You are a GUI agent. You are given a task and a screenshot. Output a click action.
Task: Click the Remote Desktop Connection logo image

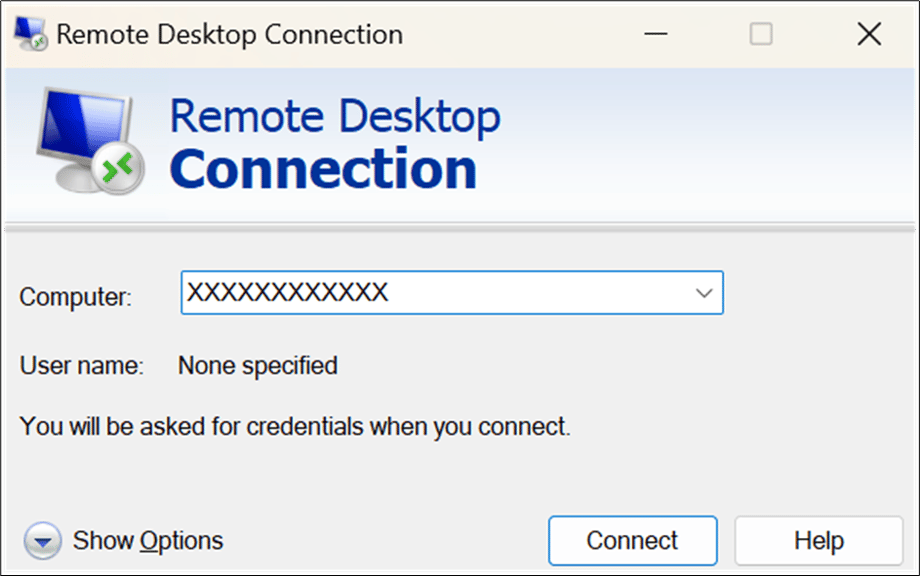(90, 140)
